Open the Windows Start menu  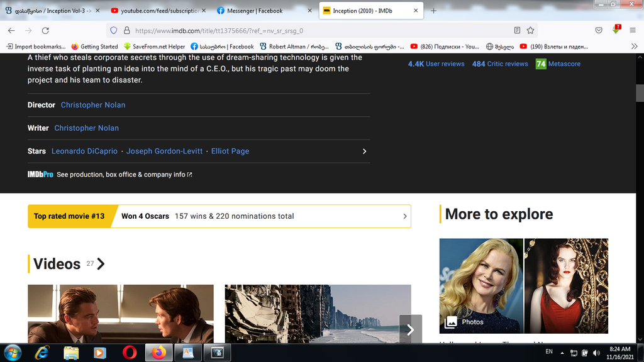13,353
